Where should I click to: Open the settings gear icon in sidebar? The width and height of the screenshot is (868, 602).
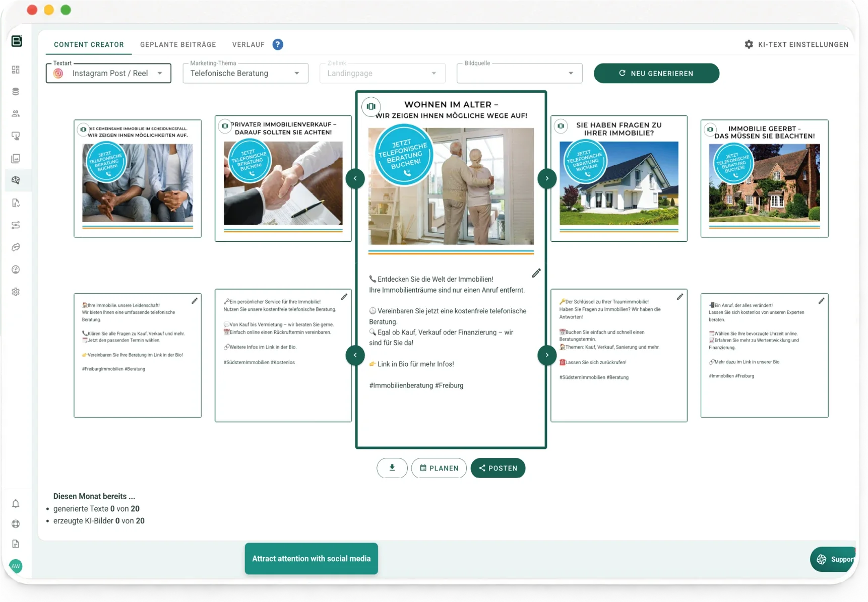click(x=16, y=292)
